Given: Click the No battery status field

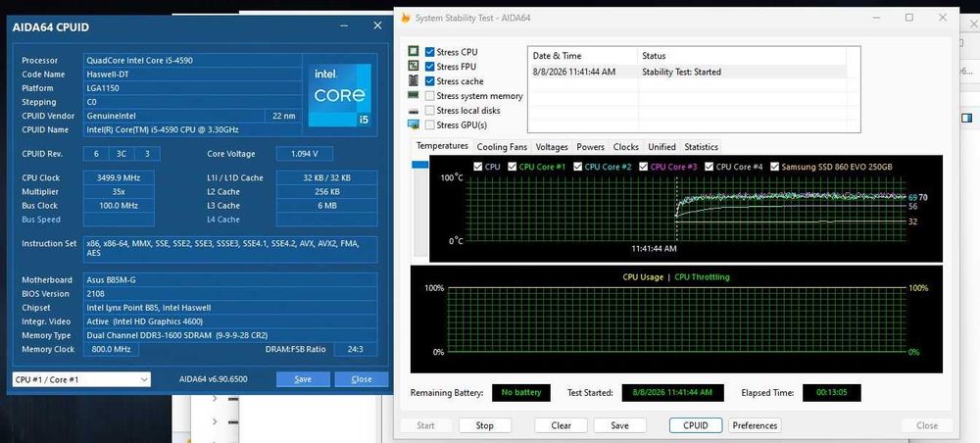Looking at the screenshot, I should click(x=521, y=392).
